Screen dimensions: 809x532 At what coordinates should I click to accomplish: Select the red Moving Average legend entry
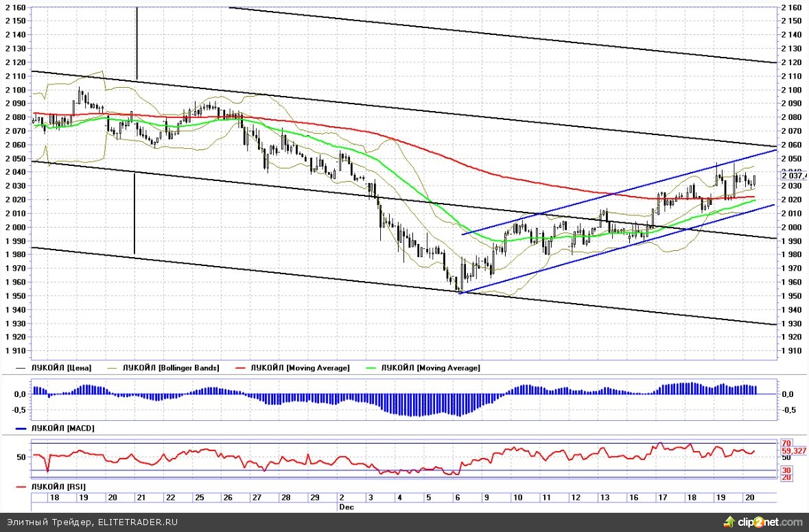(301, 368)
